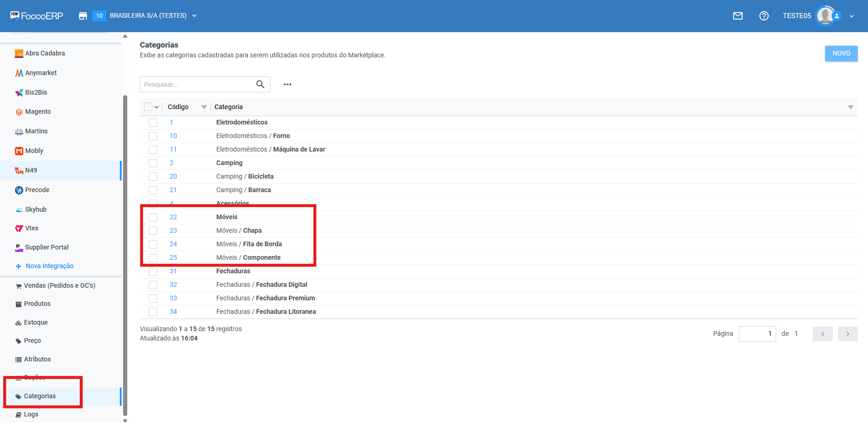Select the Magento integration in sidebar
Viewport: 868px width, 423px height.
(38, 111)
